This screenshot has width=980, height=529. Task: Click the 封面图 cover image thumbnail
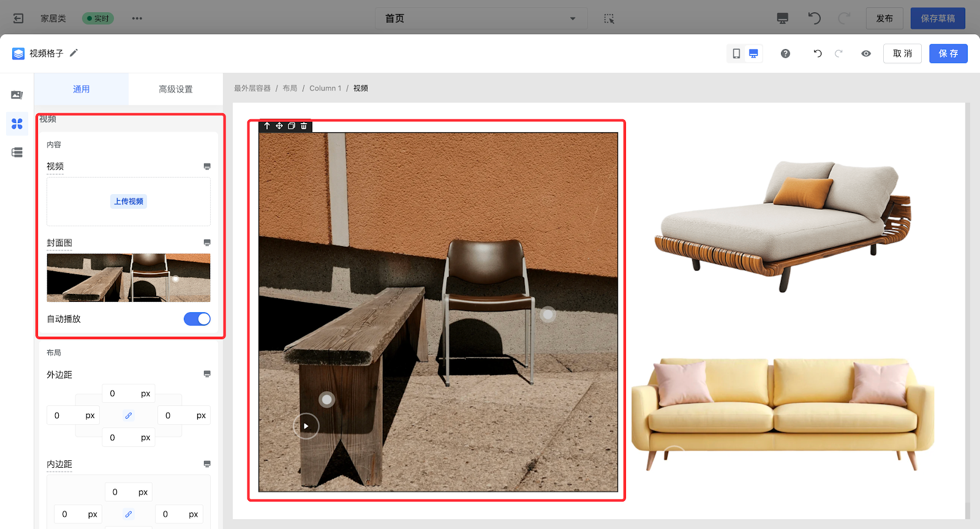(x=129, y=278)
